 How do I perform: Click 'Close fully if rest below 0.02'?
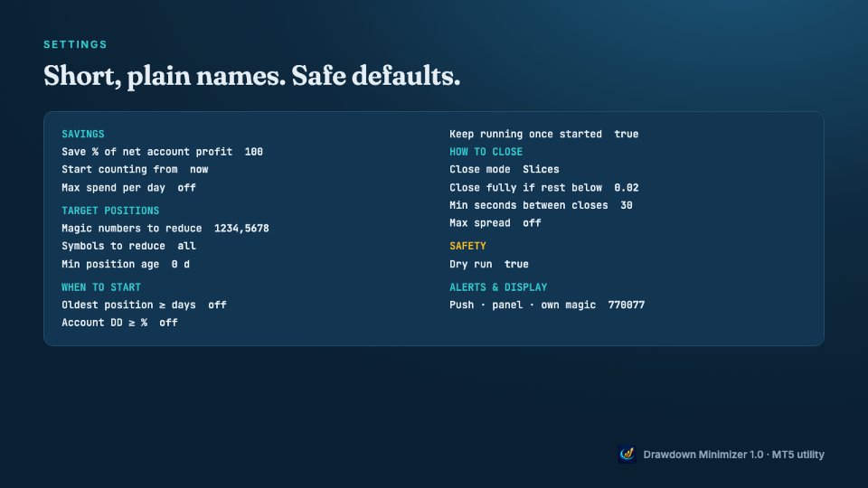tap(544, 188)
